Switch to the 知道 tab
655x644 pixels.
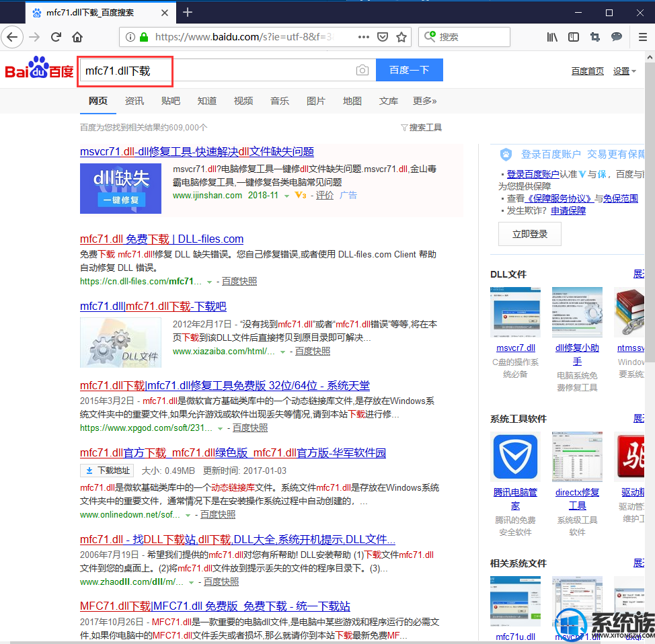click(x=207, y=101)
